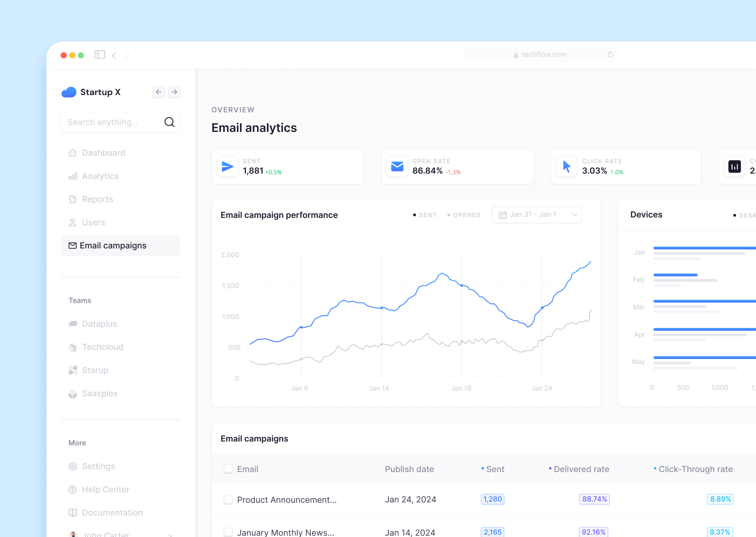756x537 pixels.
Task: Click the dark bar chart card icon
Action: pos(735,167)
